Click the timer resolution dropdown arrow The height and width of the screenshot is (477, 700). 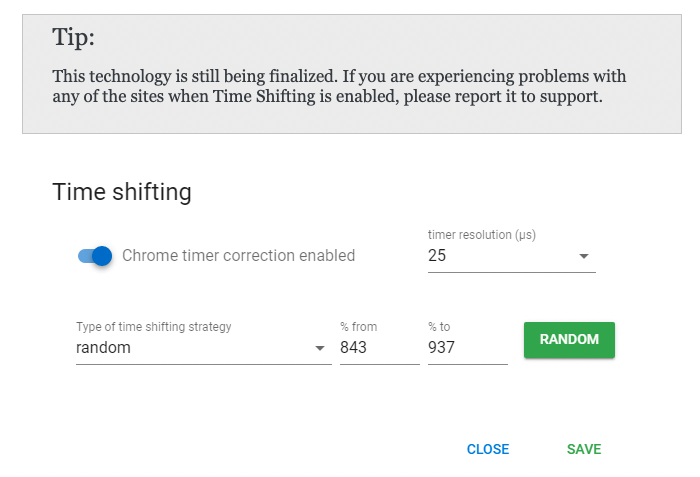pos(584,257)
